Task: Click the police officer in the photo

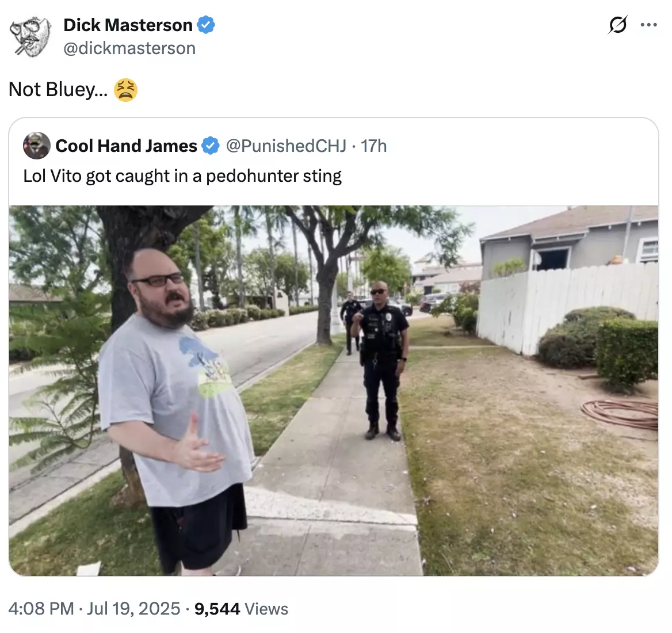Action: [381, 360]
